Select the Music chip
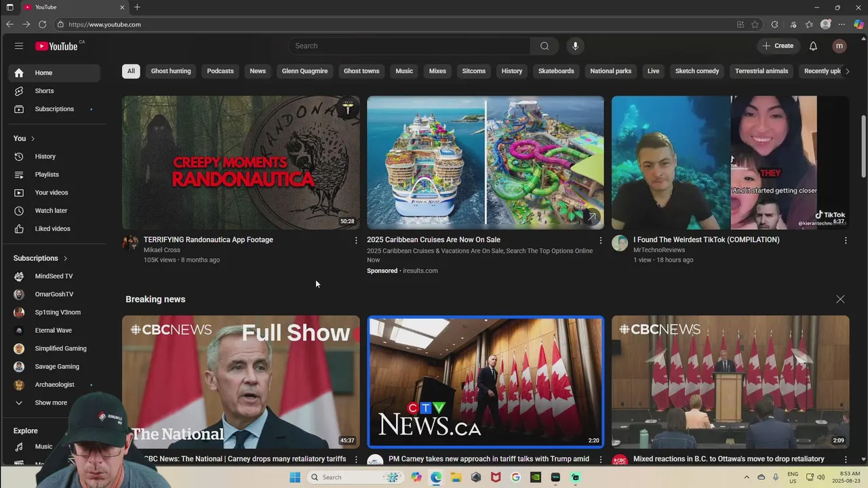The image size is (868, 488). pos(404,71)
